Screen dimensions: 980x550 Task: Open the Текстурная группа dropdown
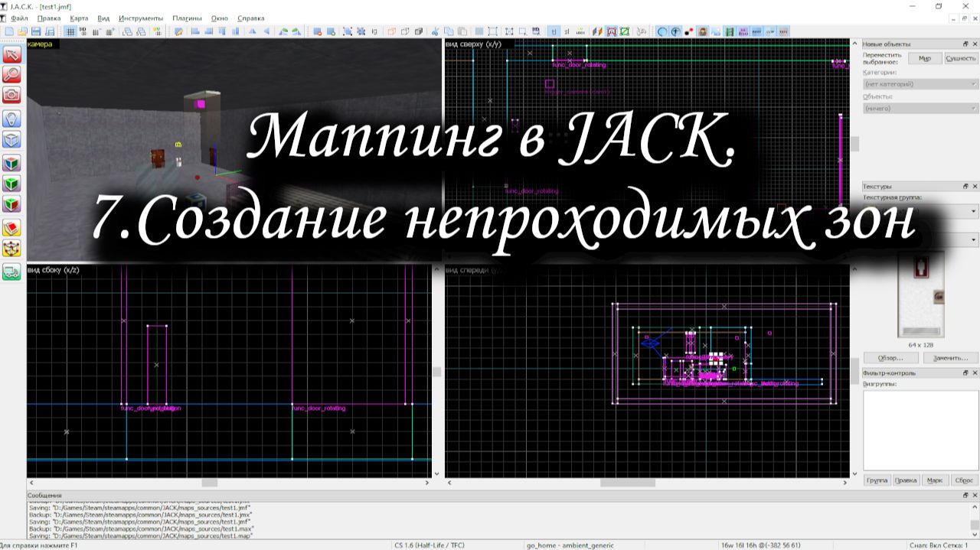click(920, 211)
